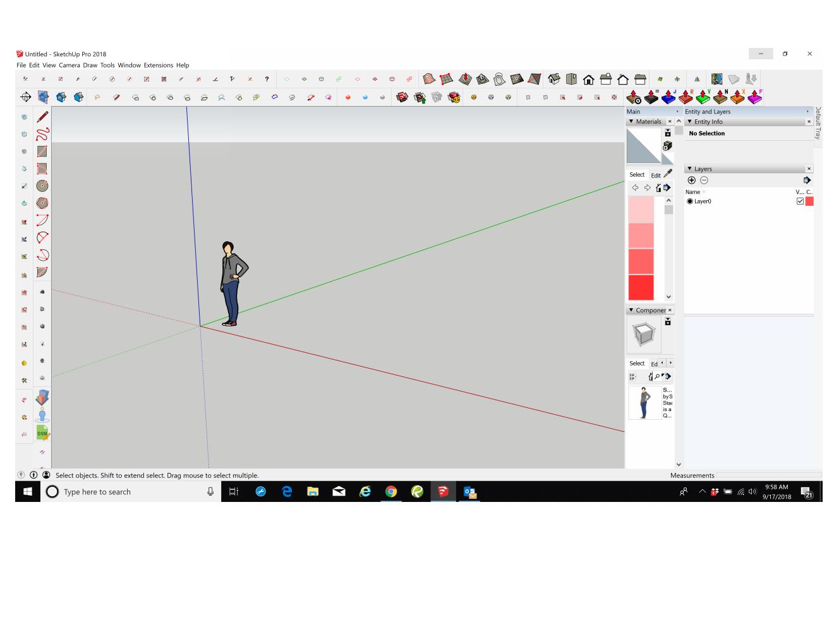
Task: Click the blue J push-pull icon
Action: coord(668,97)
